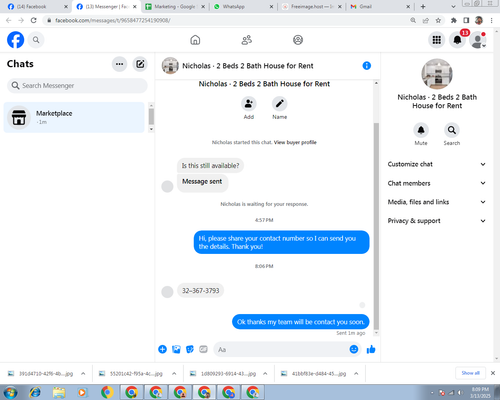Choose a GIF icon in composer
The height and width of the screenshot is (400, 500).
pos(203,349)
